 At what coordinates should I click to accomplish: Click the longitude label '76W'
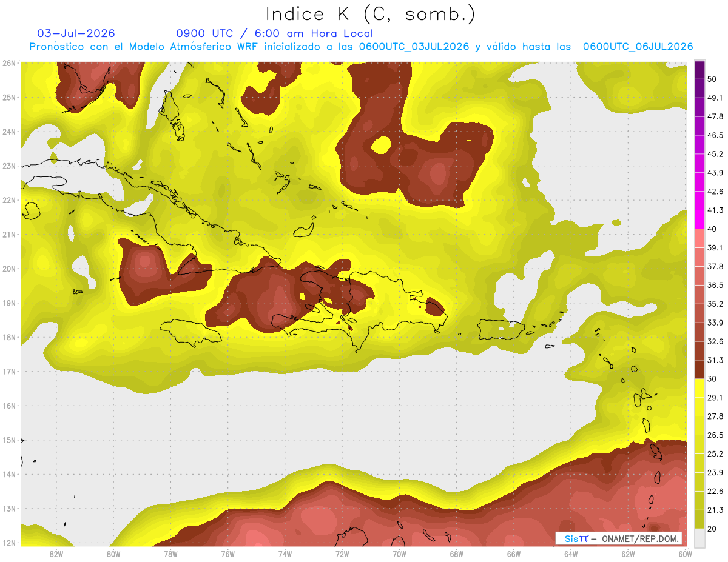coord(228,554)
